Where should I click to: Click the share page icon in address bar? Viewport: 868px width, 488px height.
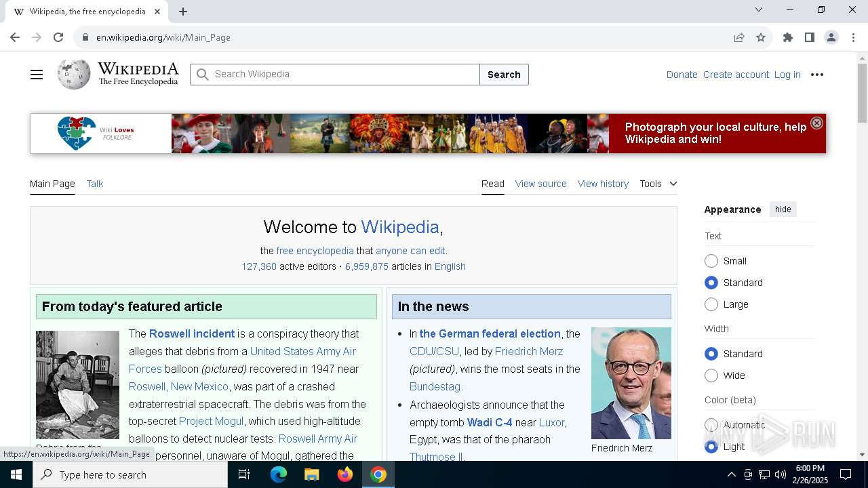click(739, 37)
